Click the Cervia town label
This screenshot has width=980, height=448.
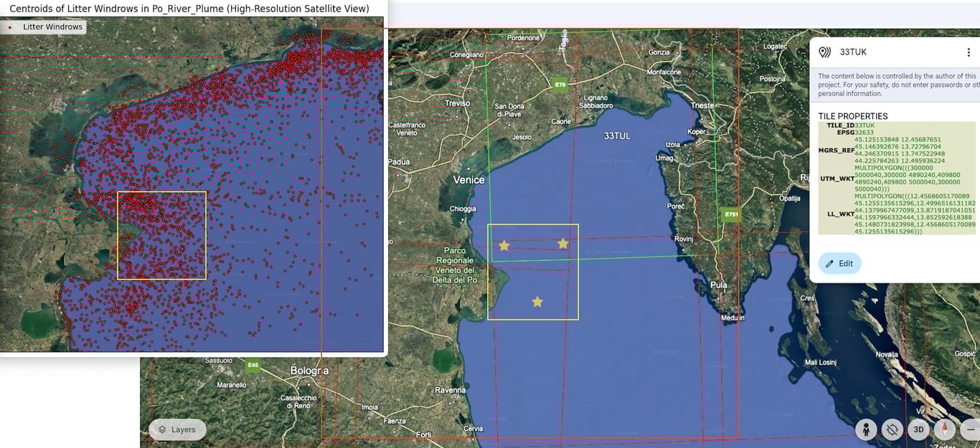click(473, 429)
